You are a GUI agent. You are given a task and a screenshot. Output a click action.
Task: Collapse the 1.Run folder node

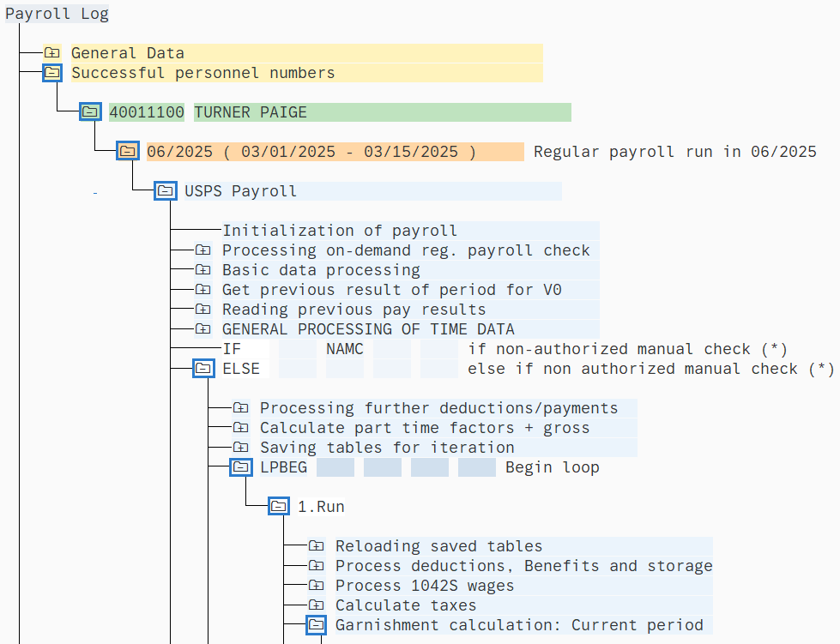279,507
